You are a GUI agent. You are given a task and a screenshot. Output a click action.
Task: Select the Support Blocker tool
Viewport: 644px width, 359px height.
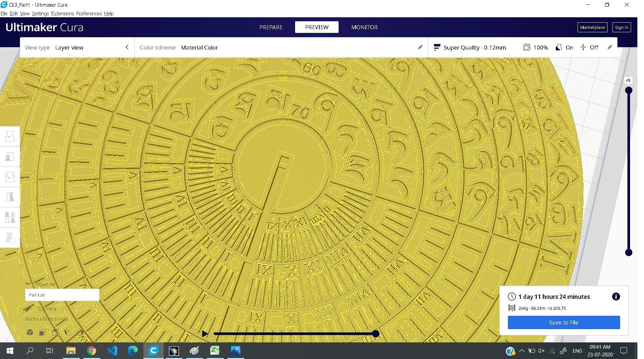coord(9,237)
